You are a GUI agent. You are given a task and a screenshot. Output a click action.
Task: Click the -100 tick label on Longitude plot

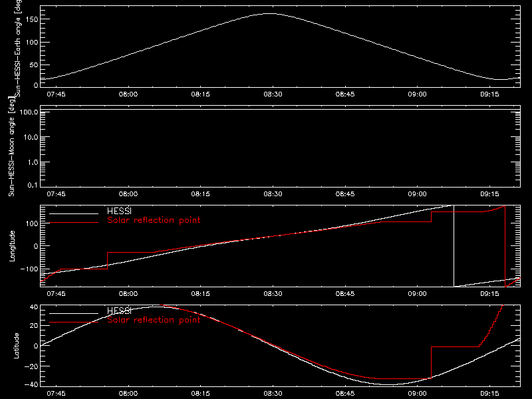click(x=29, y=269)
